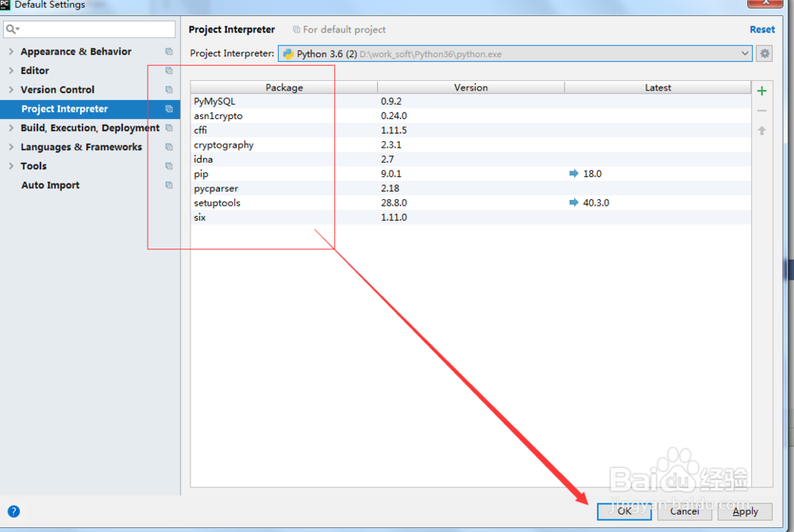Click the 18.0 latest version value
This screenshot has width=794, height=532.
(592, 174)
